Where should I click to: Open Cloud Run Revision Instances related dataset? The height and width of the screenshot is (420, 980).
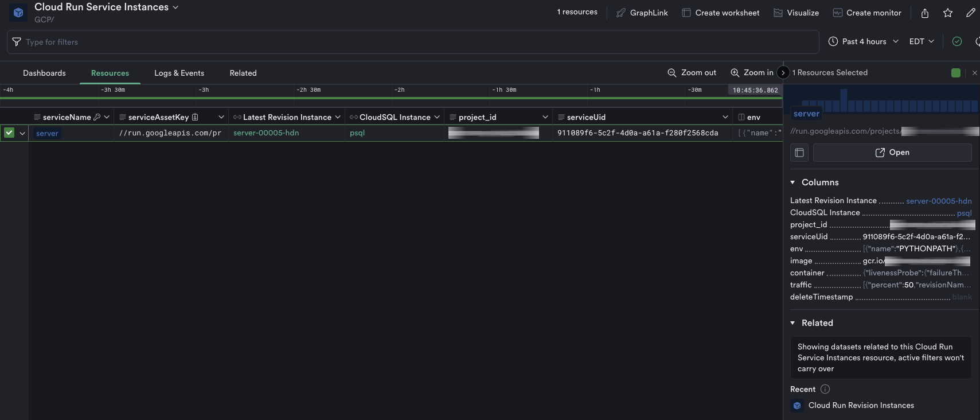[861, 406]
